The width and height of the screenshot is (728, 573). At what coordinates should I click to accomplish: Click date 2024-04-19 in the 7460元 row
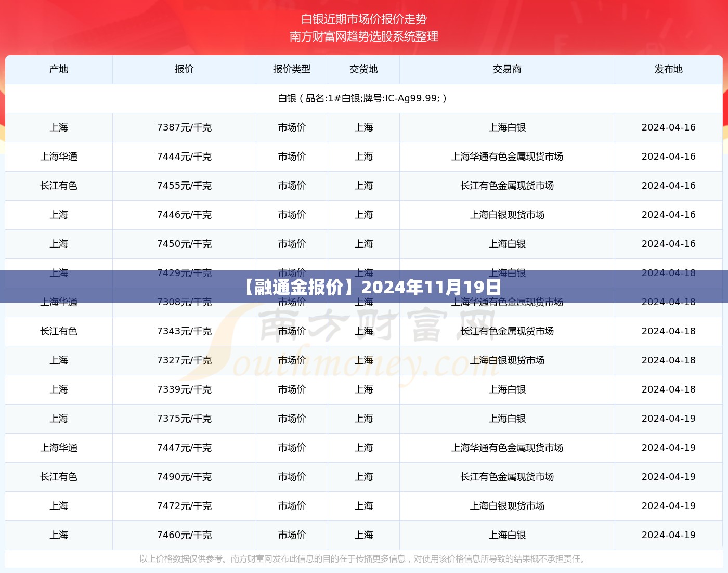[668, 535]
